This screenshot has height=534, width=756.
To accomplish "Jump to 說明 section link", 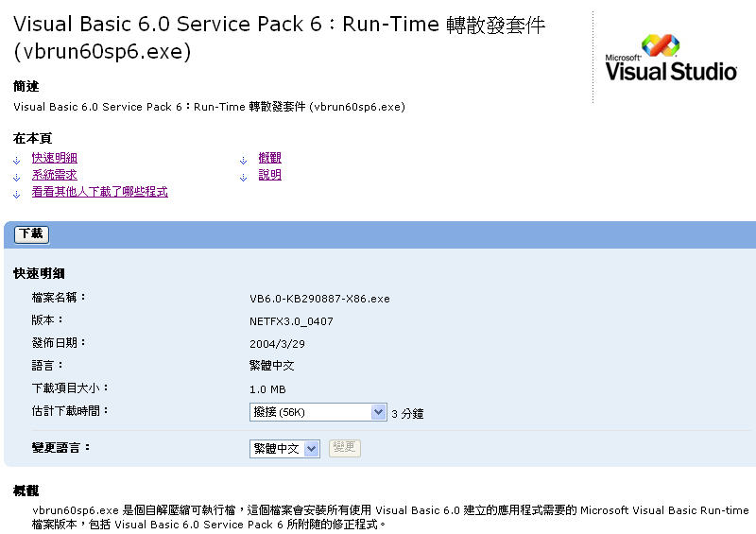I will (x=269, y=175).
